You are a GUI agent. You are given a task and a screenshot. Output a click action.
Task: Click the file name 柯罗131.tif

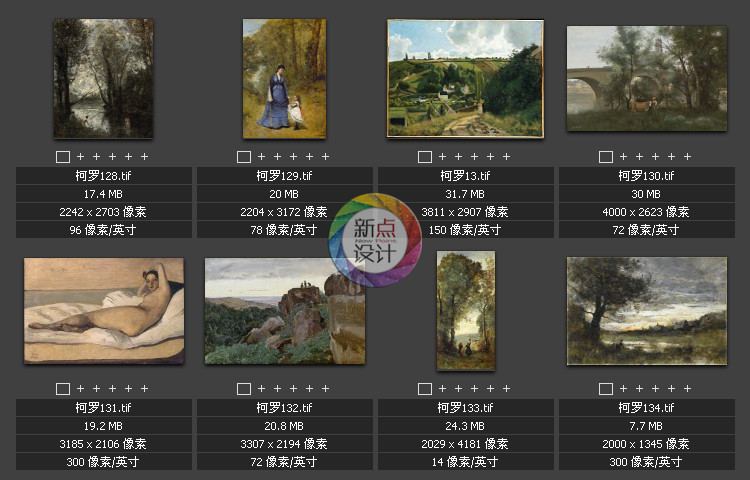click(x=103, y=408)
